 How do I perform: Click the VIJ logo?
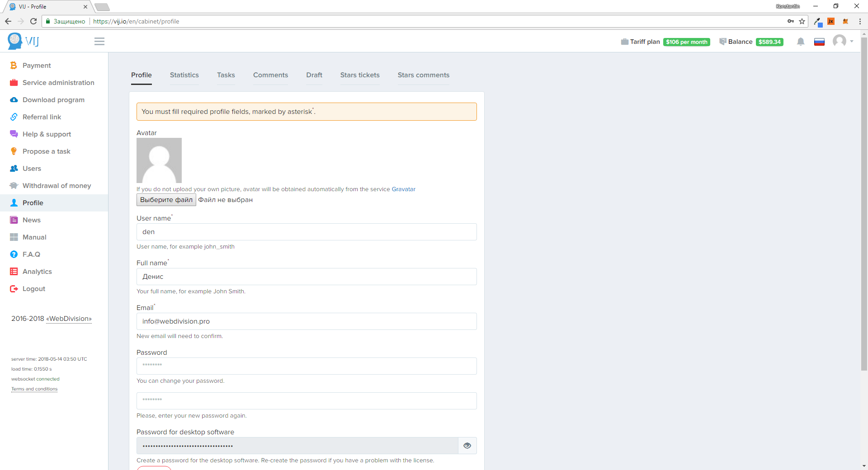pos(24,41)
